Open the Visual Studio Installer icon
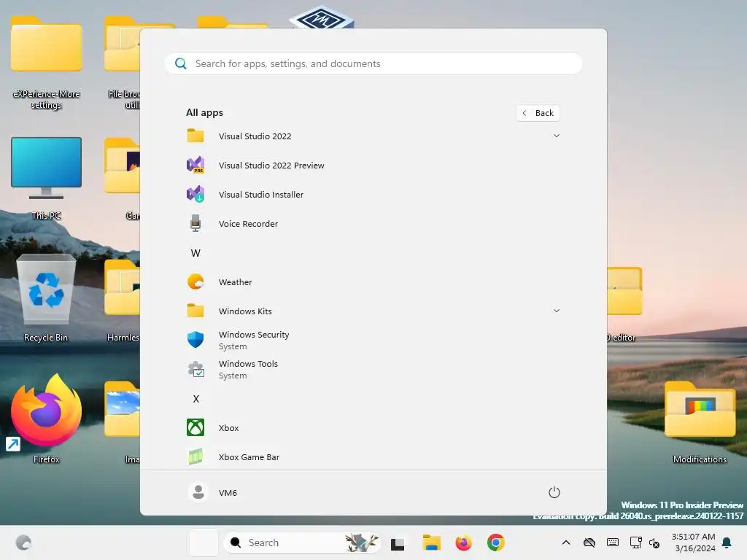This screenshot has width=747, height=560. coord(196,194)
